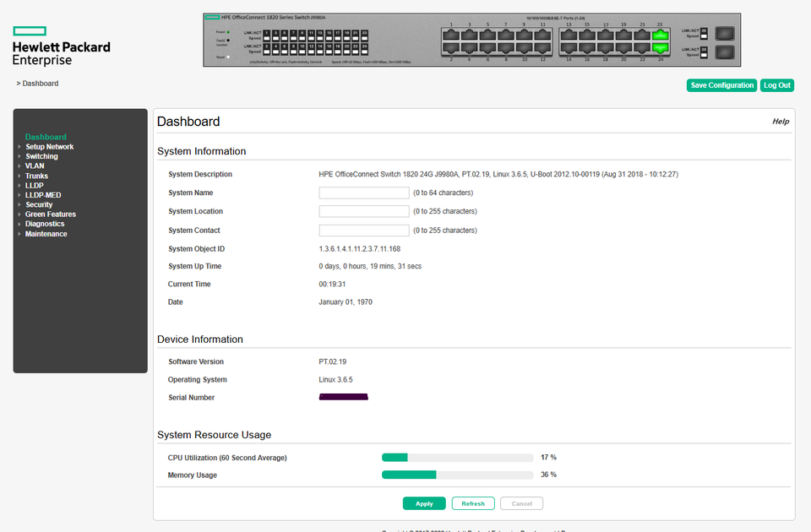
Task: Refresh the dashboard data
Action: pos(473,503)
